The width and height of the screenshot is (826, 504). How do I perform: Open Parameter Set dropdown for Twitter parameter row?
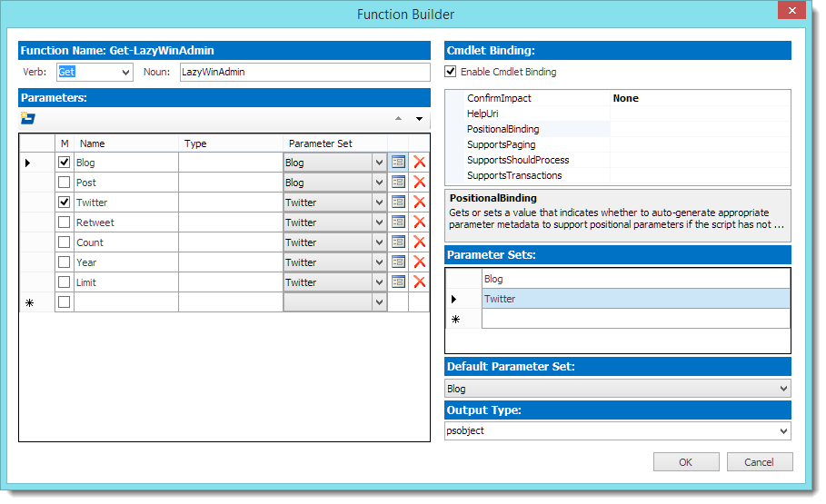point(379,203)
